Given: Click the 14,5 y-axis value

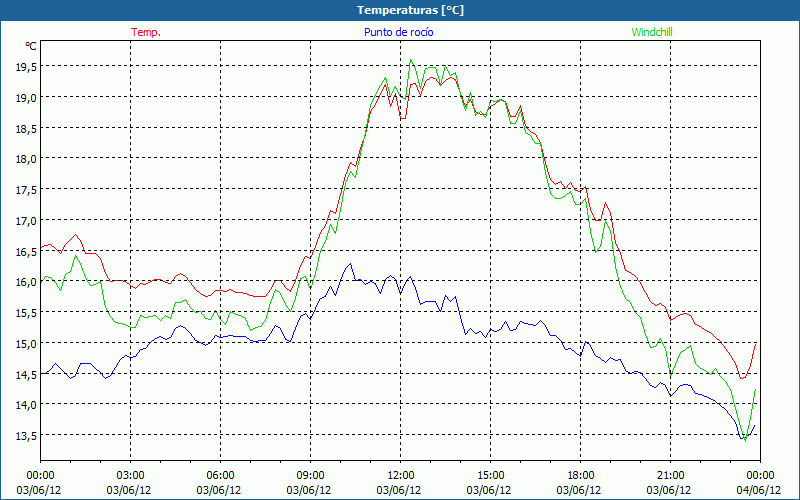Looking at the screenshot, I should click(x=26, y=374).
